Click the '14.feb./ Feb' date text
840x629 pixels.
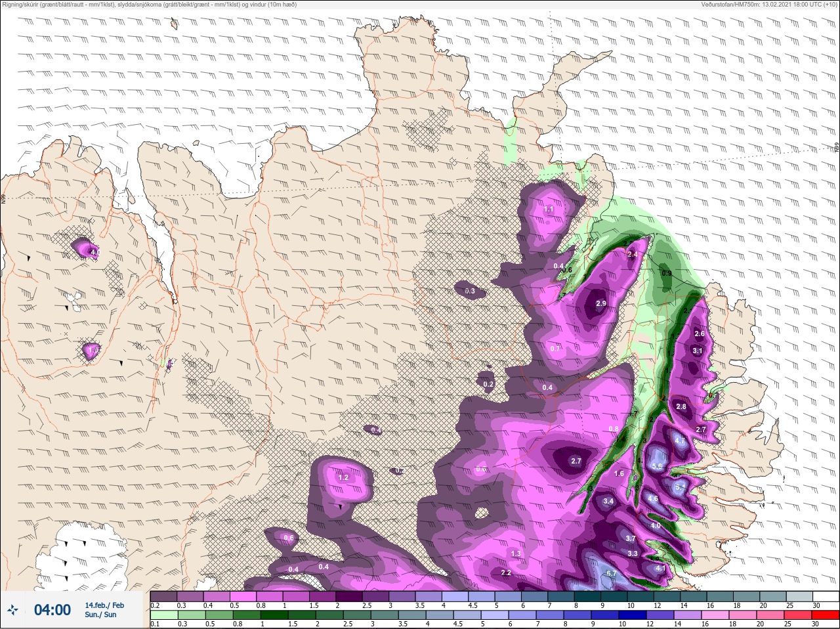(104, 605)
